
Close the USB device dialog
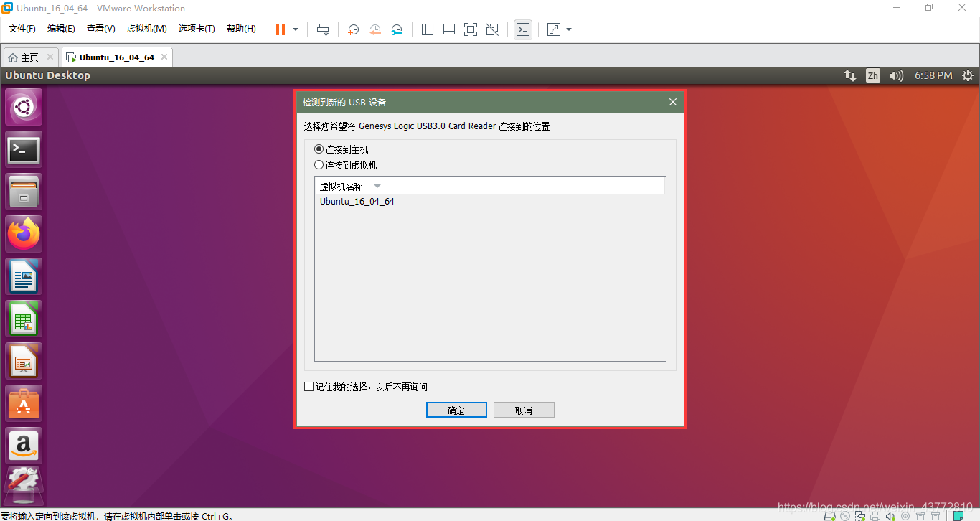[673, 102]
